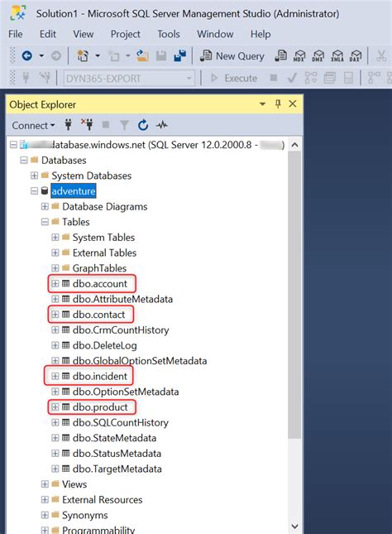Screen dimensions: 392x534
Task: Refresh the Object Explorer tree
Action: pyautogui.click(x=143, y=125)
